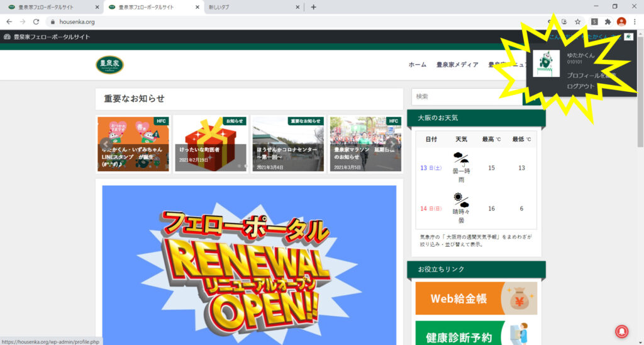Switch to the 新しいタブ browser tab
The height and width of the screenshot is (345, 644).
coord(253,7)
